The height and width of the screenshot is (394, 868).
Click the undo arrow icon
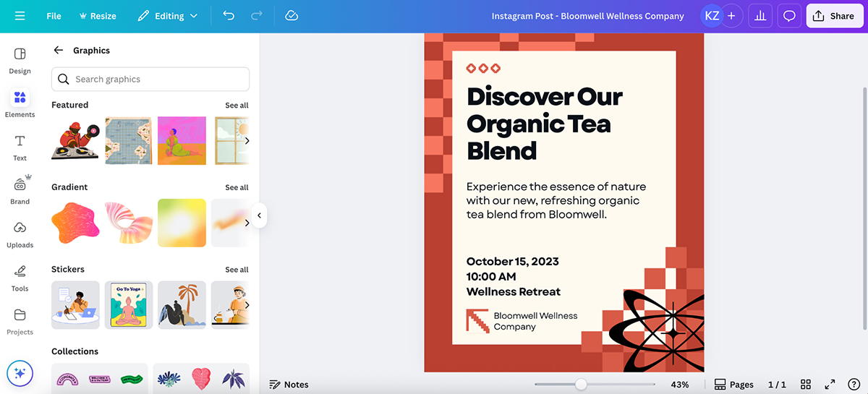229,16
